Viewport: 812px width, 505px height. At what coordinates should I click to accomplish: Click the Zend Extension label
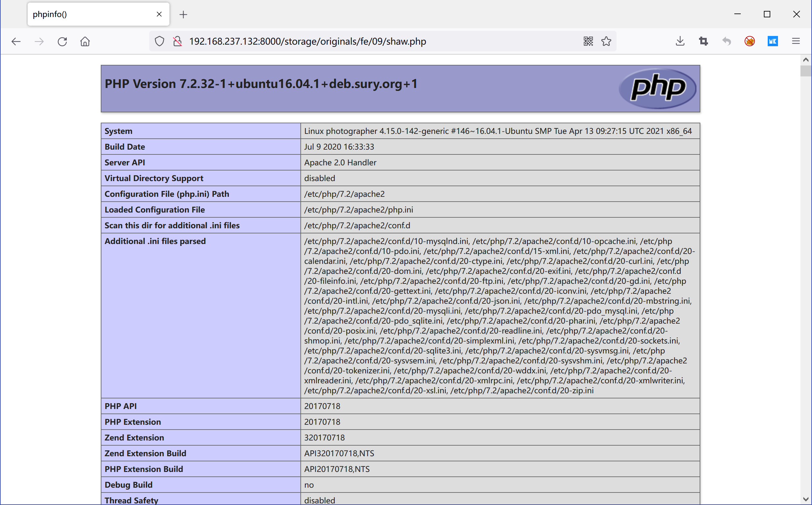[134, 438]
